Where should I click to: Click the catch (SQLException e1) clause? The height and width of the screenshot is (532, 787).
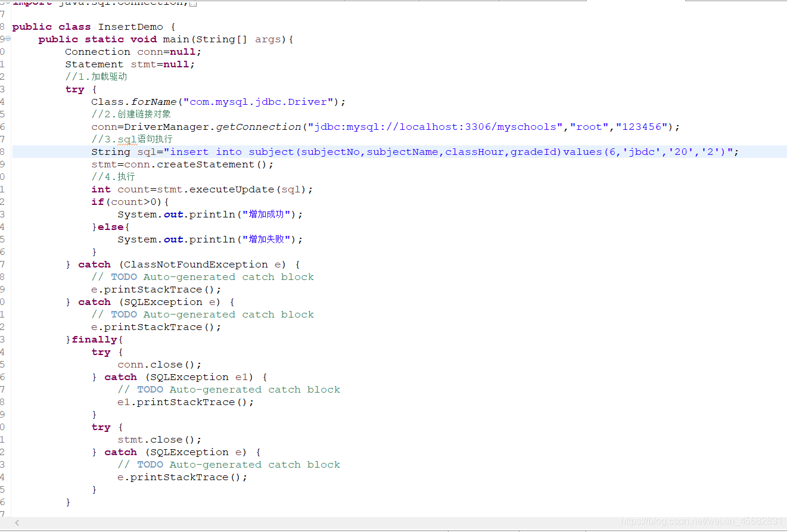pyautogui.click(x=179, y=377)
